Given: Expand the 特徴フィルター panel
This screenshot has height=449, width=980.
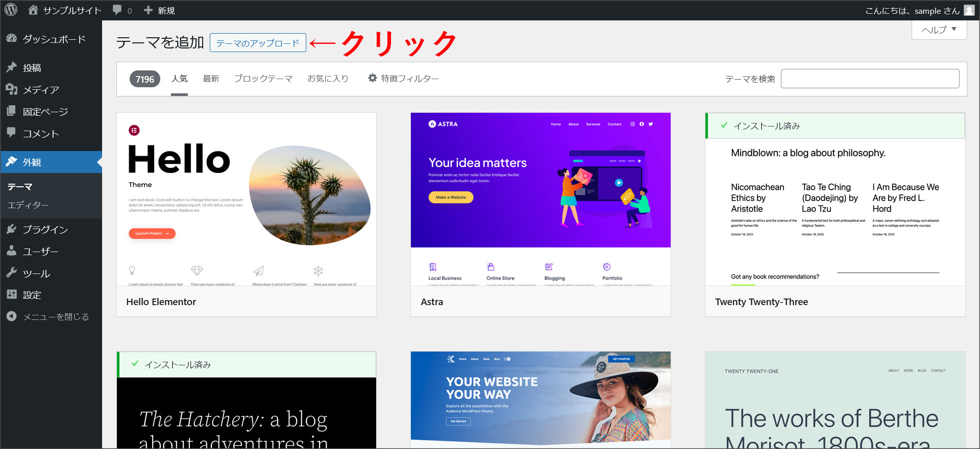Looking at the screenshot, I should 403,79.
